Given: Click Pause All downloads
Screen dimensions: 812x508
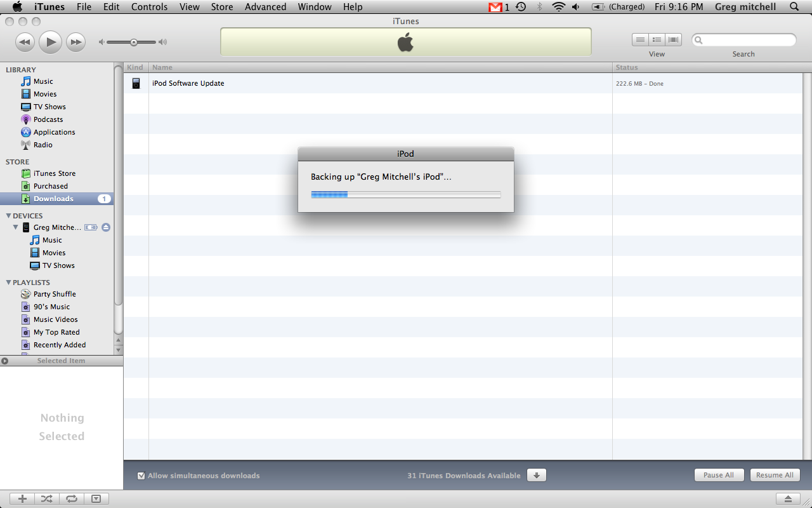Looking at the screenshot, I should 719,475.
